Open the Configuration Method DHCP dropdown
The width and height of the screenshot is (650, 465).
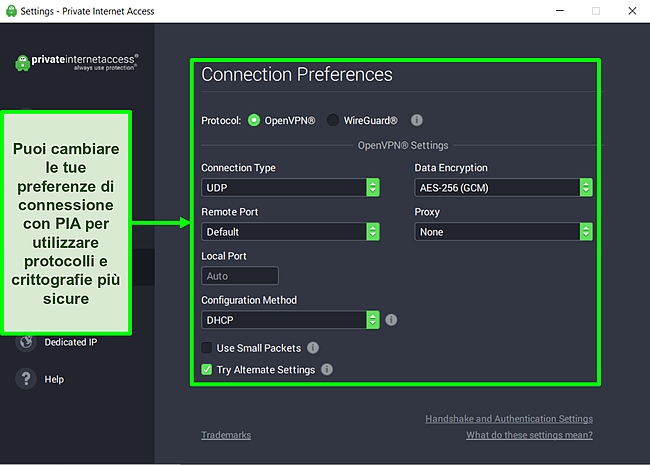290,320
